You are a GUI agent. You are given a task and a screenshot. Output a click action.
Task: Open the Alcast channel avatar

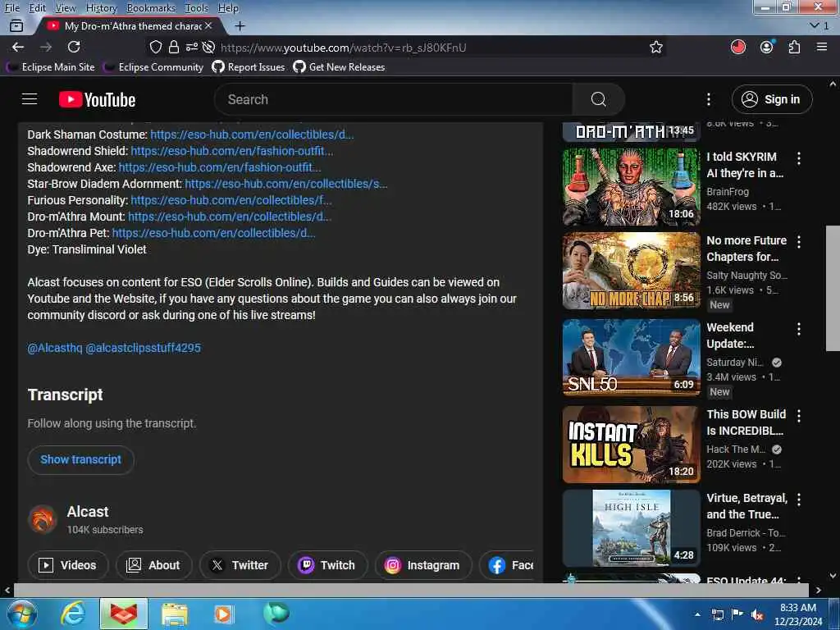click(x=43, y=519)
